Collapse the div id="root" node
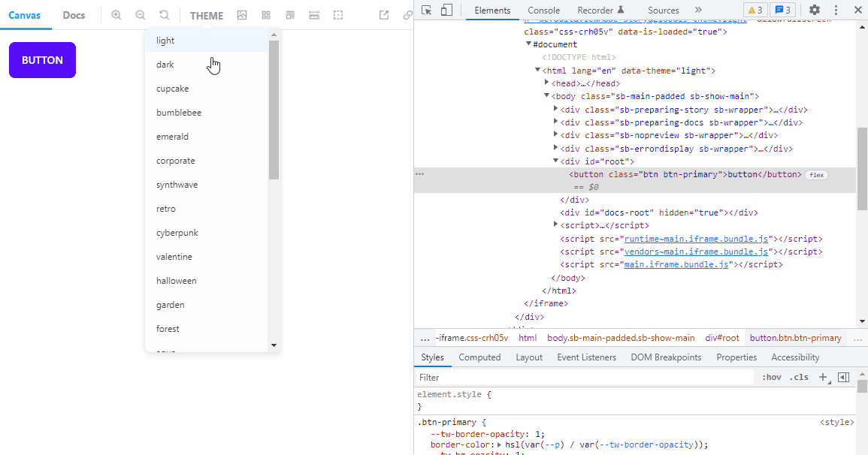Viewport: 868px width, 455px height. 555,161
